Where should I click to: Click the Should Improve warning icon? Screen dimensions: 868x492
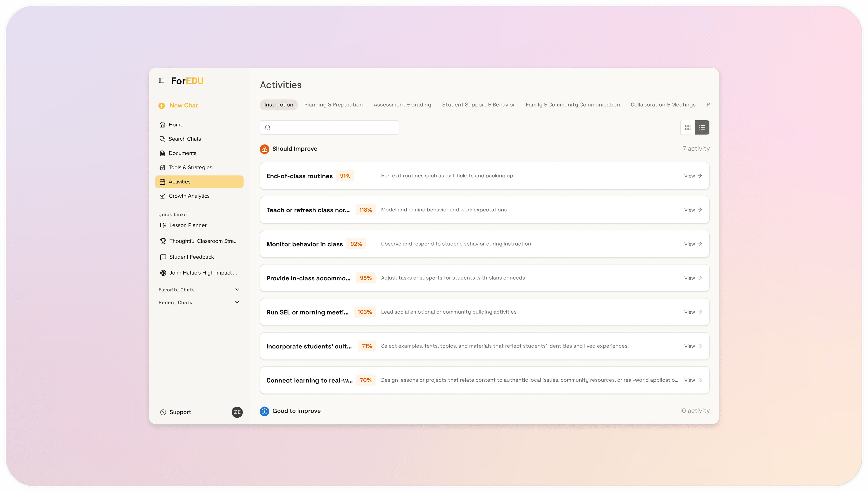[264, 149]
